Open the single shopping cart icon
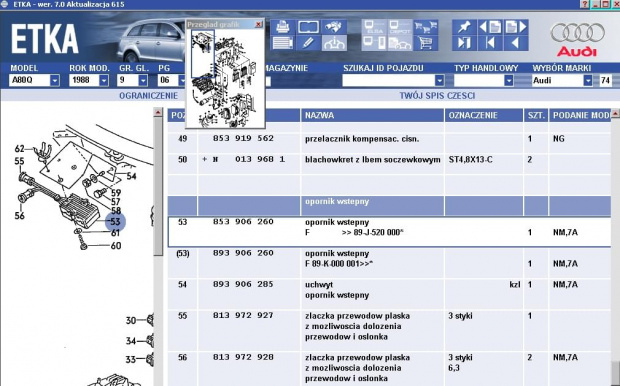 (x=425, y=43)
